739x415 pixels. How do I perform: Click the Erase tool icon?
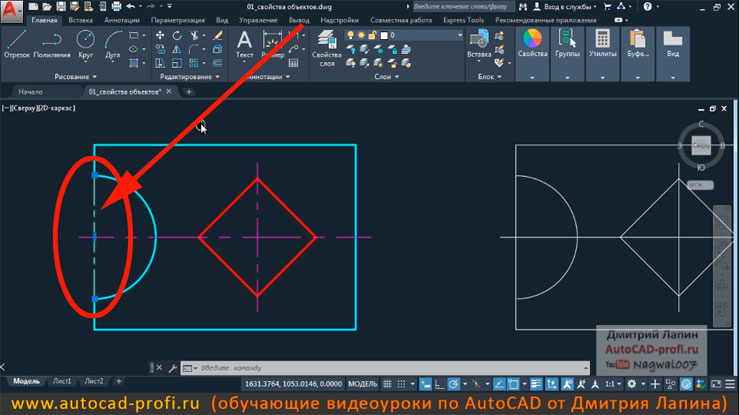[217, 35]
